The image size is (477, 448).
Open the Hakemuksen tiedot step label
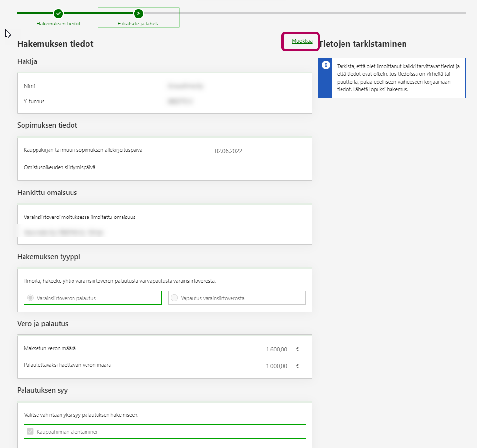tap(58, 23)
